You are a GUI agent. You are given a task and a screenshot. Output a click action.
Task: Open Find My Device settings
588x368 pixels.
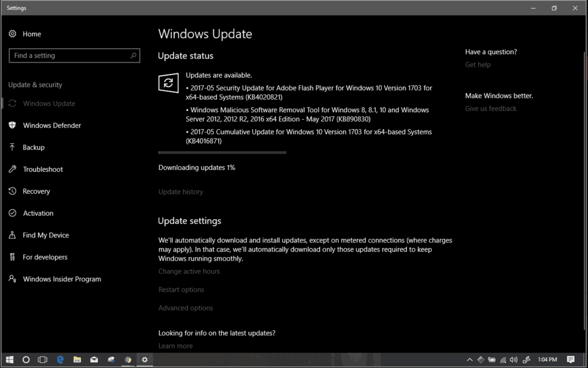click(45, 235)
